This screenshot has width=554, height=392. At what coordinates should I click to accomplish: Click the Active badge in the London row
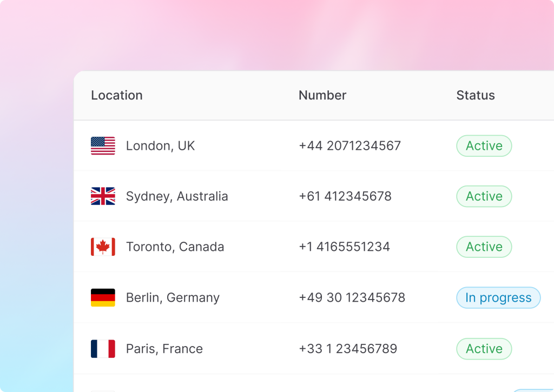click(484, 146)
